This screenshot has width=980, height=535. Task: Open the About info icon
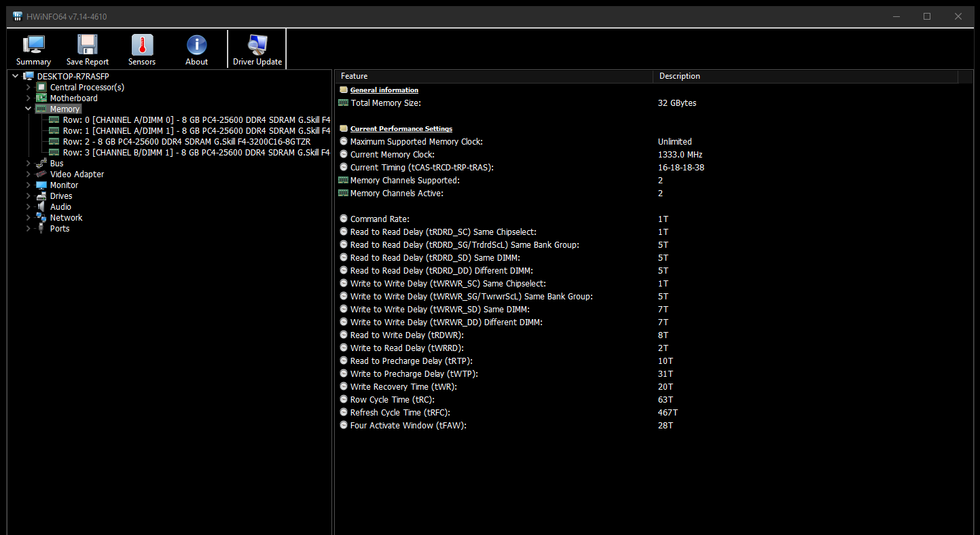click(x=196, y=44)
